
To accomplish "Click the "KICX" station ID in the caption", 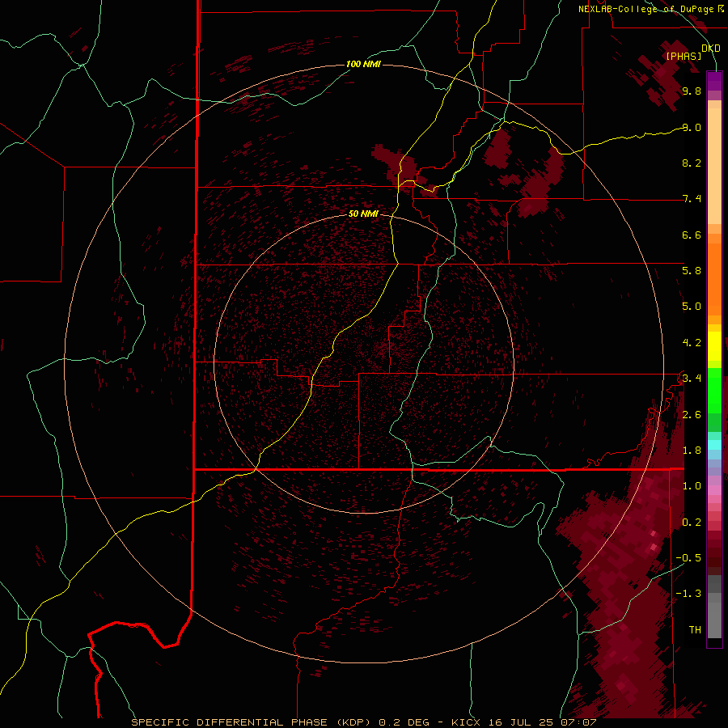I will 466,722.
